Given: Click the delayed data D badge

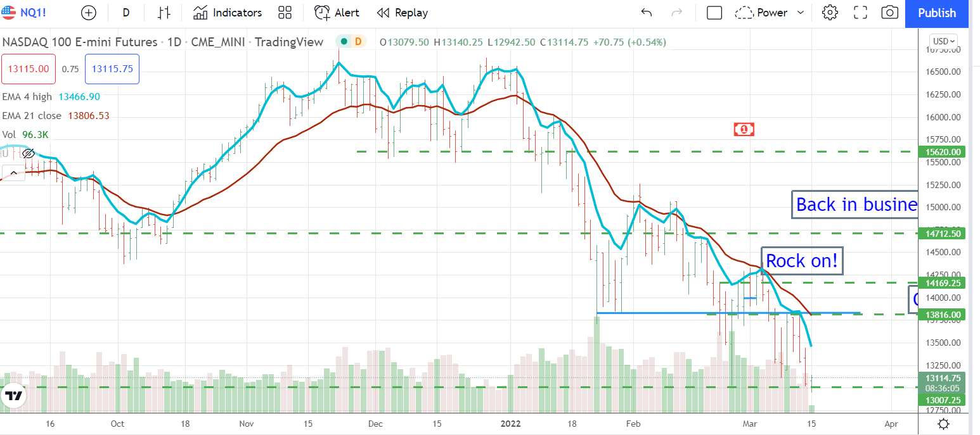Looking at the screenshot, I should [x=358, y=42].
